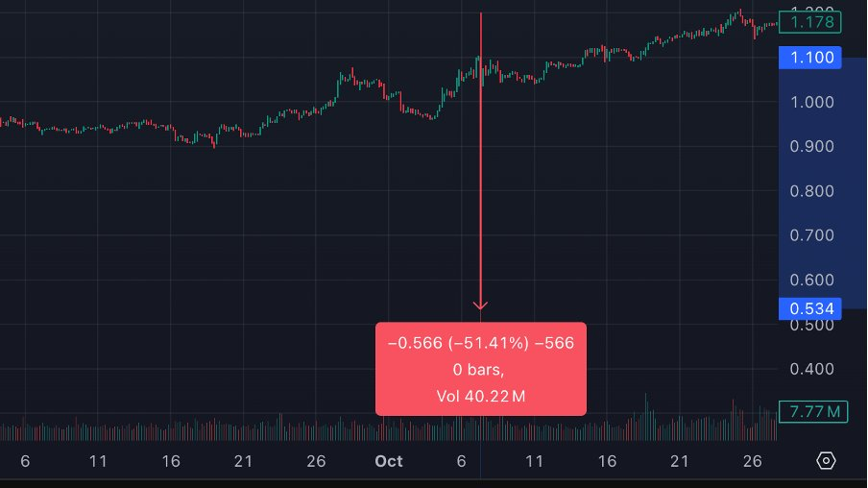Click the red measurement arrowhead
868x488 pixels.
pyautogui.click(x=481, y=305)
